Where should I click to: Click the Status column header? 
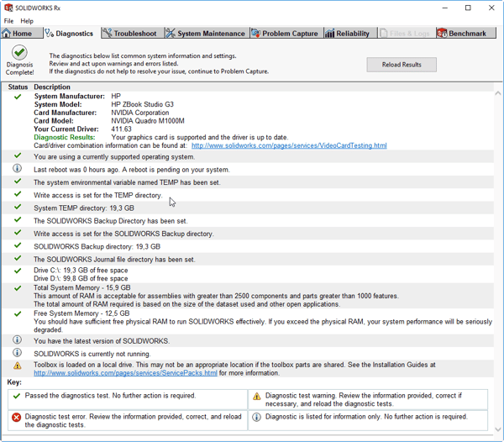point(18,87)
